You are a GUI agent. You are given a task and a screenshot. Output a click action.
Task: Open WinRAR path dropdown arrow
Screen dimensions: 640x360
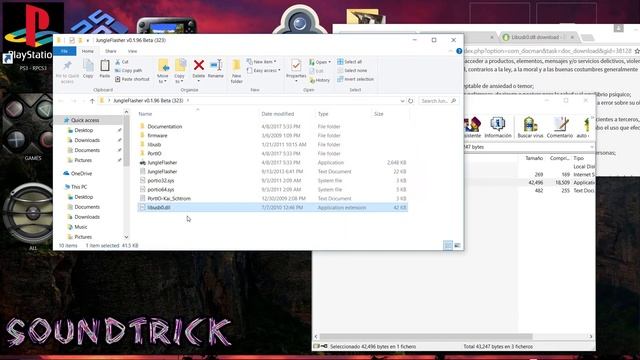591,147
